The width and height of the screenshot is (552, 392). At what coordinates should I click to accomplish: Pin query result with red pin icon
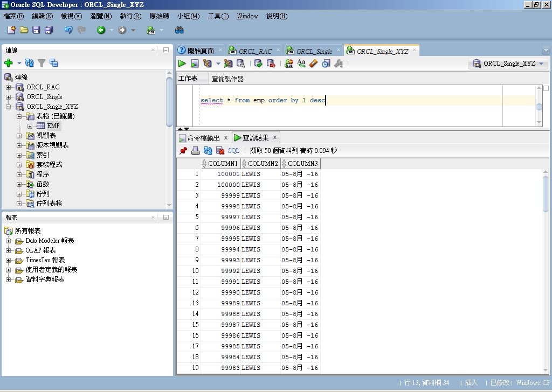tap(183, 150)
